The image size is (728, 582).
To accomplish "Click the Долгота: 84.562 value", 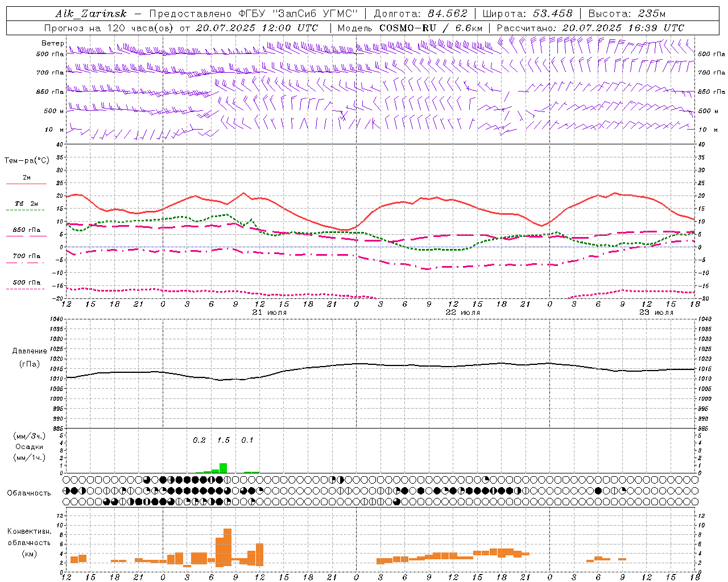I will [x=420, y=14].
